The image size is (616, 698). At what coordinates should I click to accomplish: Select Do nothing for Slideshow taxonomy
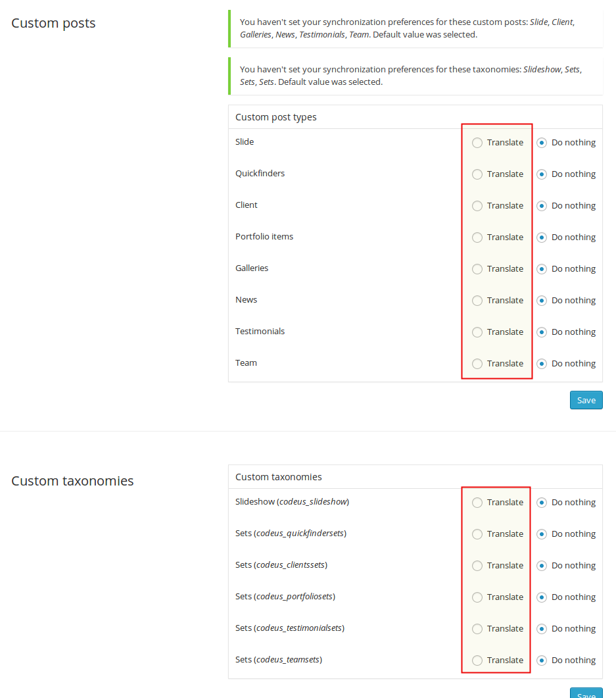(541, 503)
